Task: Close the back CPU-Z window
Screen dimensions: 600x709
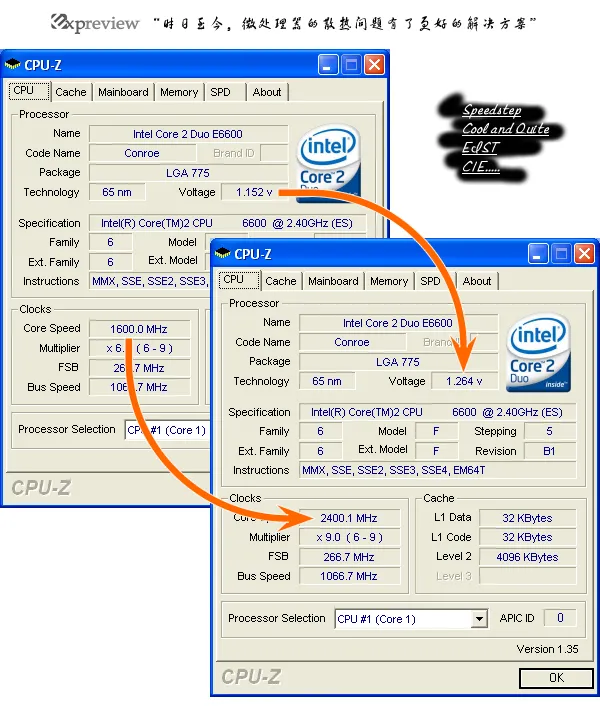Action: (374, 65)
